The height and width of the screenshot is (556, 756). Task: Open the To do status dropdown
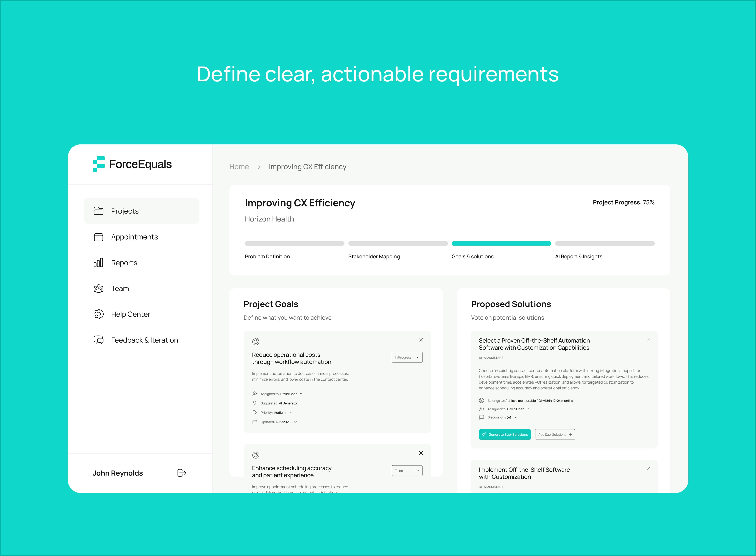(407, 471)
